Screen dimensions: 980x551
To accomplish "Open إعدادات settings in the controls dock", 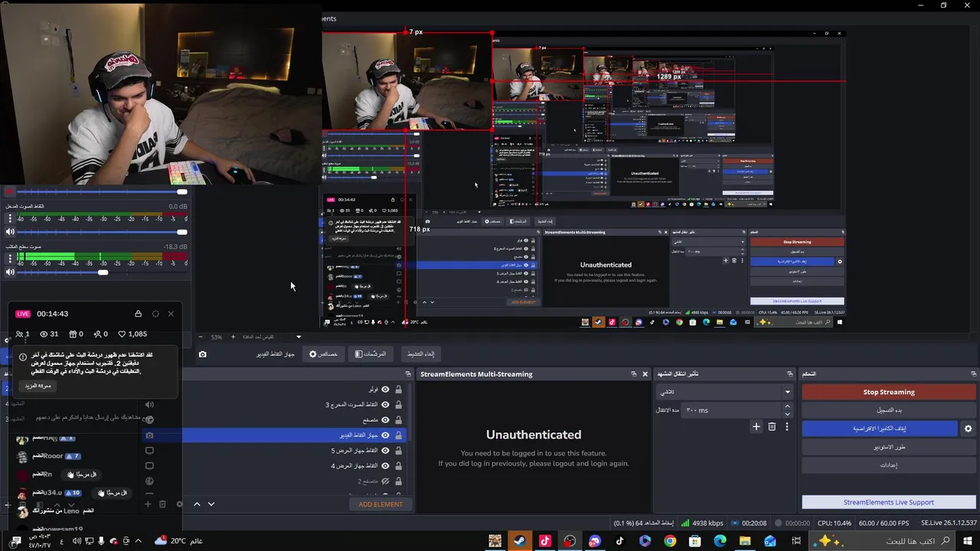I will 888,465.
